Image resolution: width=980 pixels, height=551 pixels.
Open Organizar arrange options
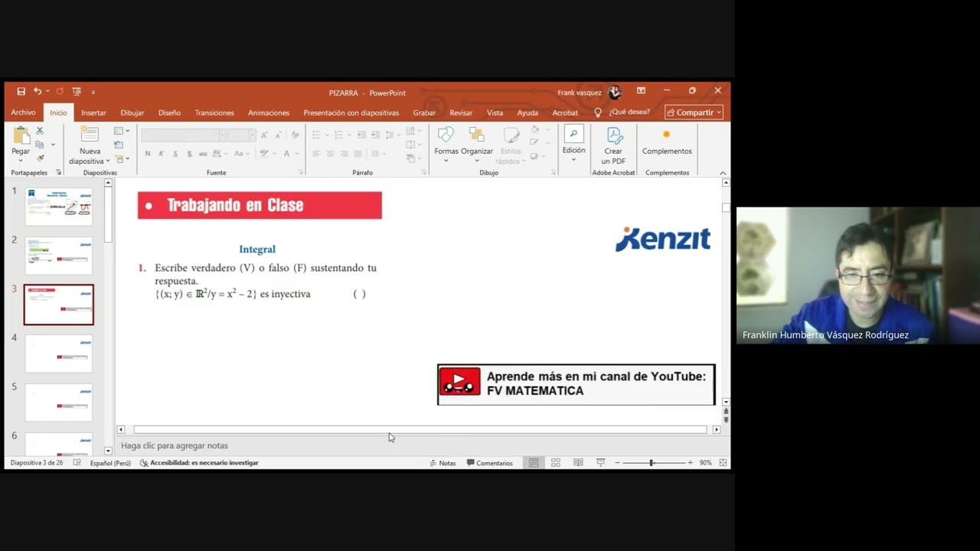477,142
